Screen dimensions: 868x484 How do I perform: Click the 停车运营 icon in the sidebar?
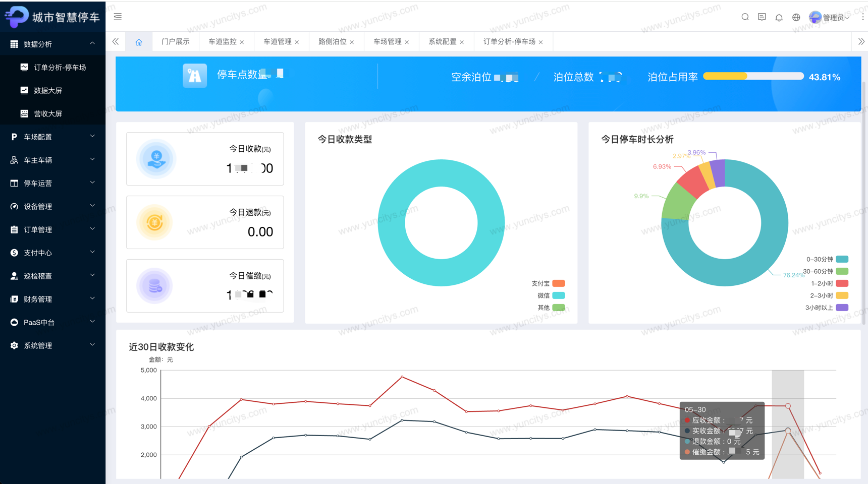point(14,184)
